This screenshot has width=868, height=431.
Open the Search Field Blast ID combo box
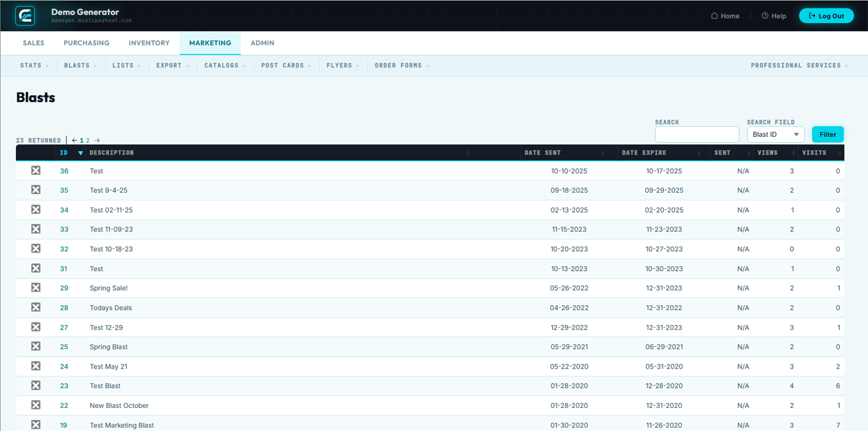click(x=775, y=134)
